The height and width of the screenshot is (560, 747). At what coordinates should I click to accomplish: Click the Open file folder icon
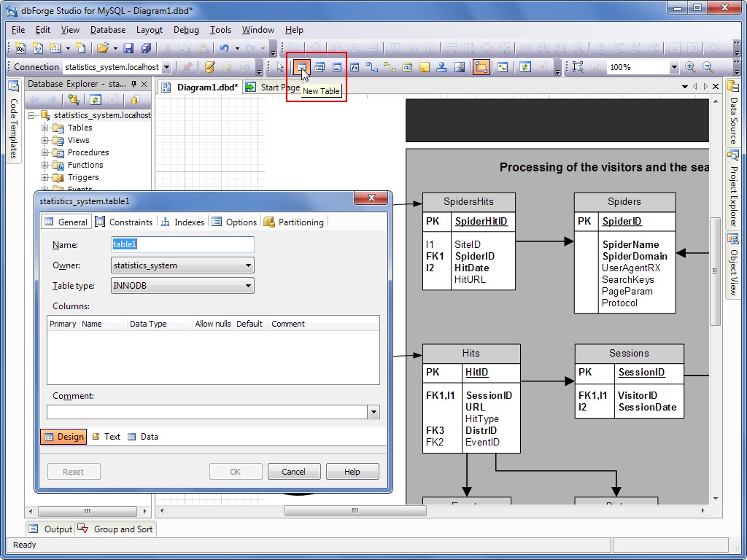[x=102, y=48]
